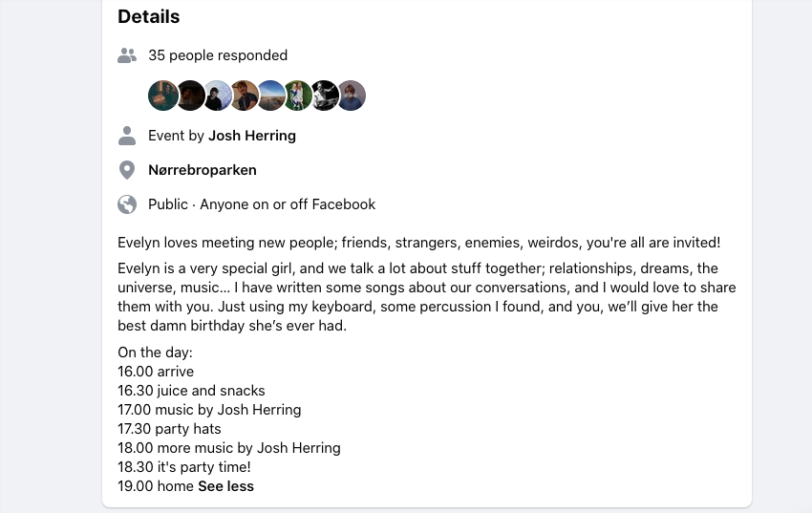Open the fourth avatar with tan background

[x=245, y=96]
